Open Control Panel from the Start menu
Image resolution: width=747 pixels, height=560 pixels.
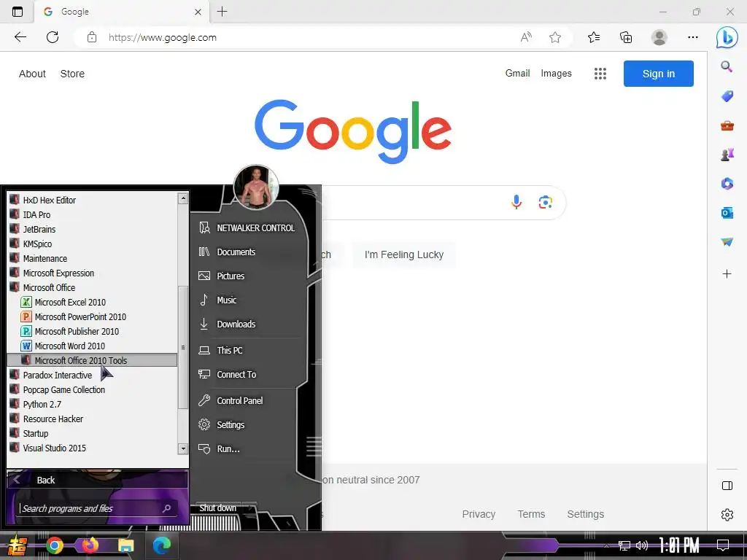[231, 401]
